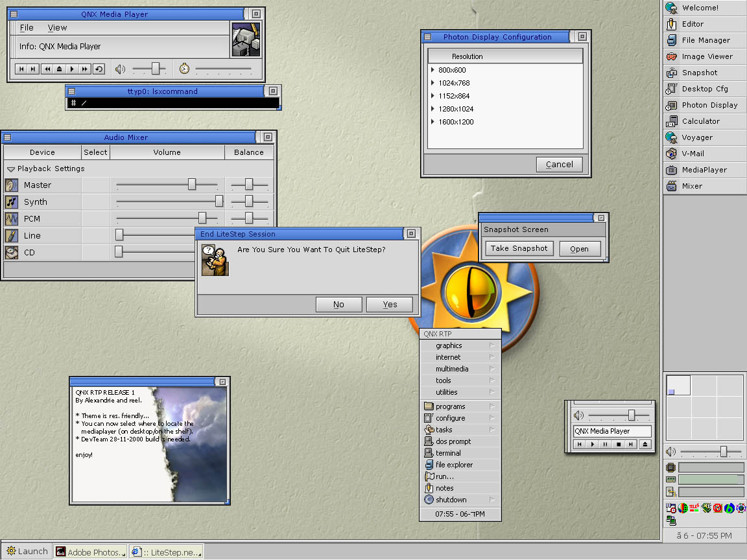Click the speaker icon in QNX Media Player window
The height and width of the screenshot is (560, 747).
pyautogui.click(x=120, y=69)
